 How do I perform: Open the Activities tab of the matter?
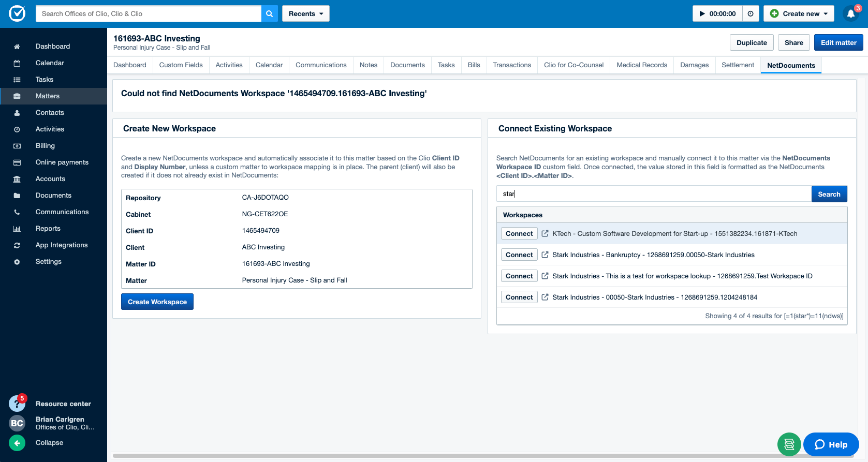pyautogui.click(x=229, y=65)
